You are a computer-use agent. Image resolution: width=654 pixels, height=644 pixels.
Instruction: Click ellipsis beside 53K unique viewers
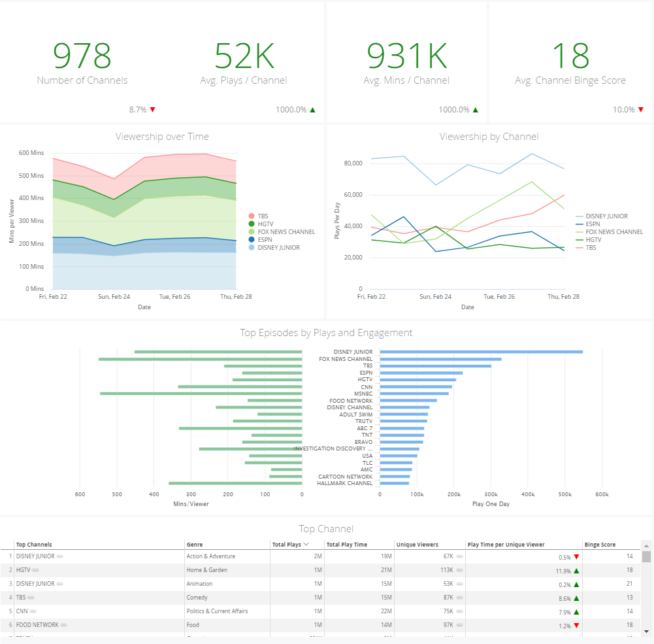pyautogui.click(x=460, y=584)
